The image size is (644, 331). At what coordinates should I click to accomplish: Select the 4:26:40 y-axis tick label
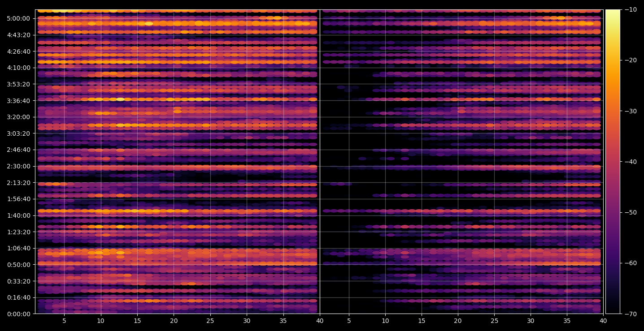18,51
